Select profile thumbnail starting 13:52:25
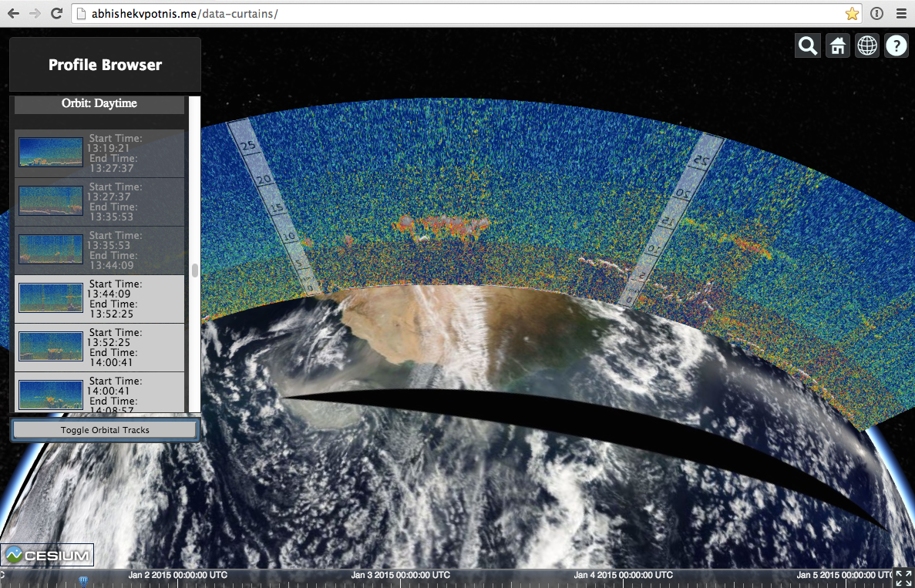The height and width of the screenshot is (588, 915). coord(51,346)
